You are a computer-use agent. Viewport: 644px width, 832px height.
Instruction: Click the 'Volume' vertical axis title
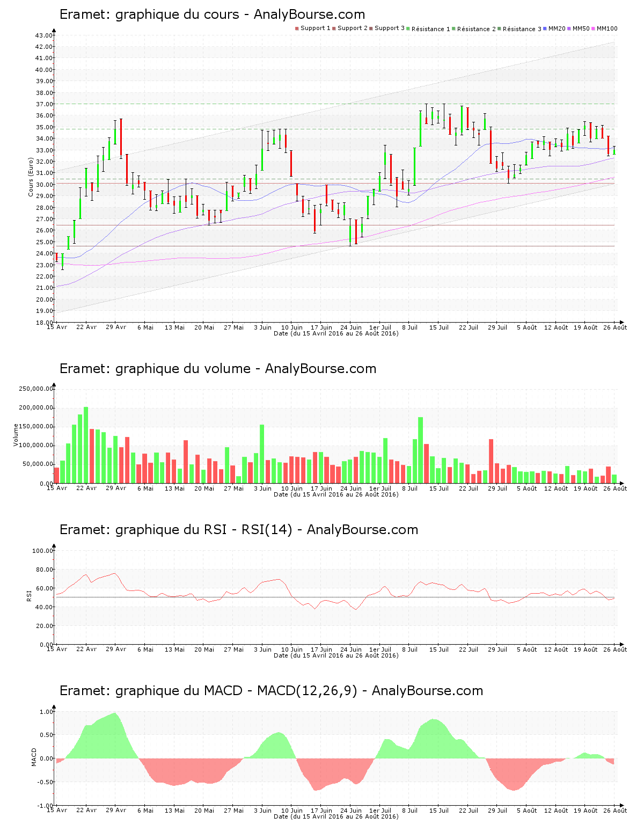coord(16,435)
